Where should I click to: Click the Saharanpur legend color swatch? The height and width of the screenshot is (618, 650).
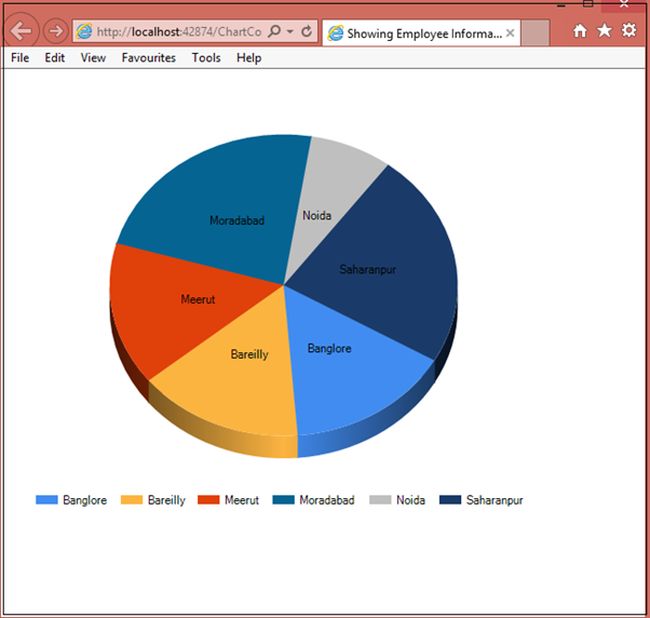click(450, 500)
